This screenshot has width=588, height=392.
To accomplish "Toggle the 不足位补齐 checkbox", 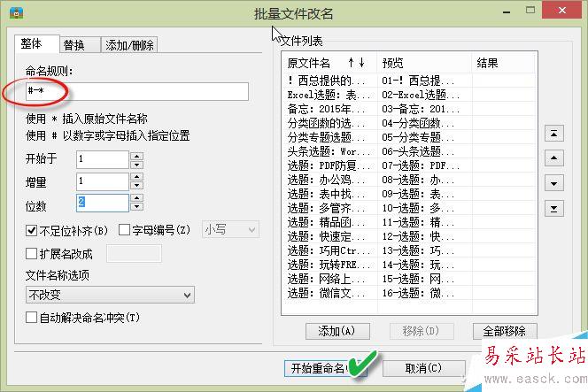I will tap(33, 231).
